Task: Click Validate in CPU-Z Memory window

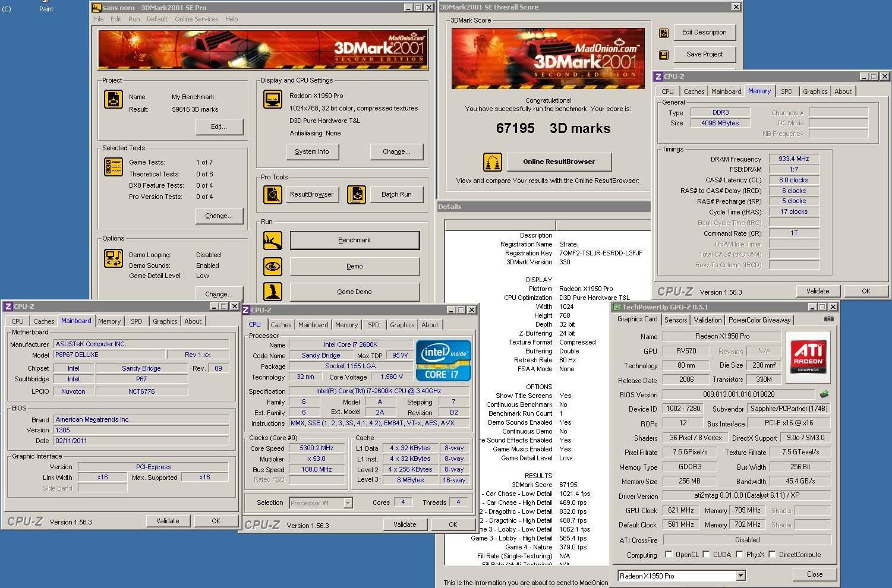Action: (x=818, y=291)
